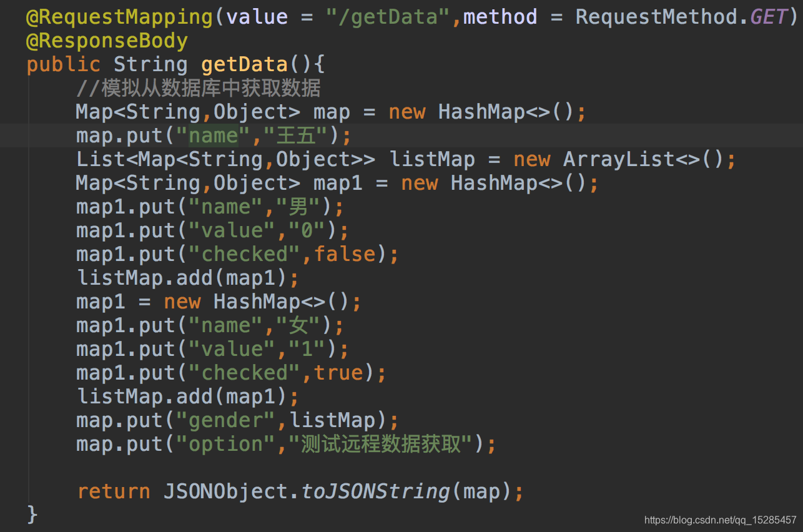Click the "测试远程数据获取" string
The height and width of the screenshot is (532, 803).
[381, 444]
